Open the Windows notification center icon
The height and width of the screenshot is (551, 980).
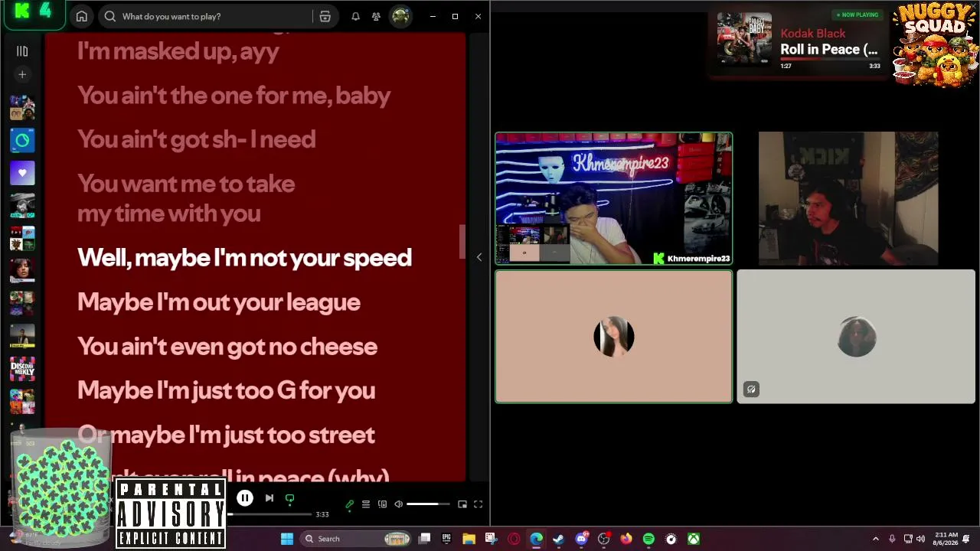967,539
